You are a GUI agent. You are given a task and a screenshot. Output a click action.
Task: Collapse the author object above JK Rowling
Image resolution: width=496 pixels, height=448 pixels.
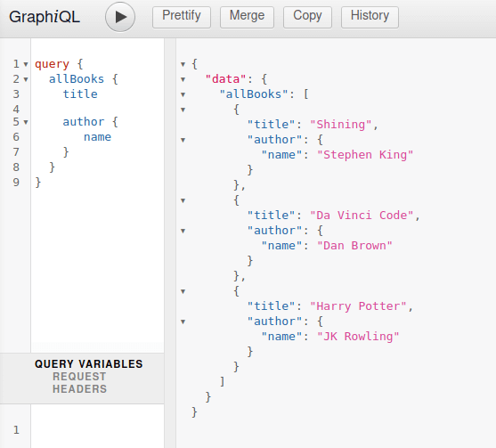pyautogui.click(x=183, y=322)
